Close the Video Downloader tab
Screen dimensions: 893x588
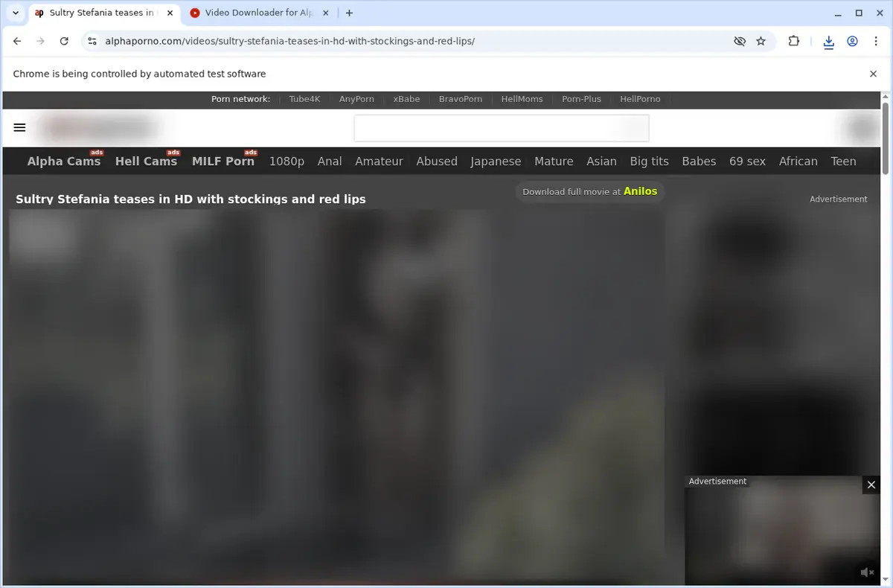[x=327, y=13]
